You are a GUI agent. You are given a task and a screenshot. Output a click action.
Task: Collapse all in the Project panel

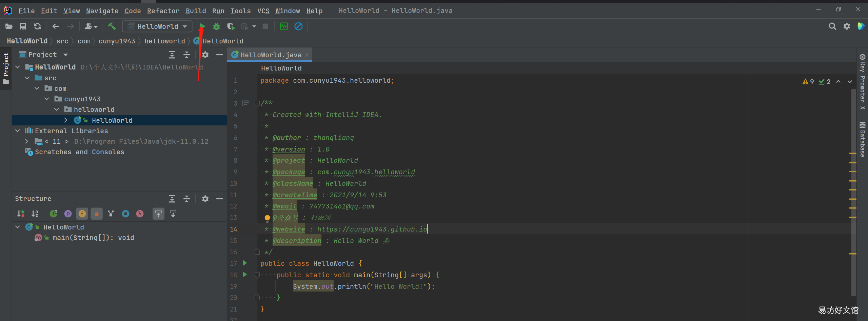[186, 55]
